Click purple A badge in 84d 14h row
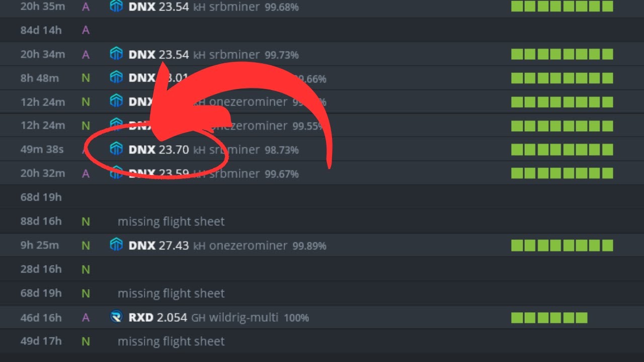The height and width of the screenshot is (362, 644). pyautogui.click(x=86, y=30)
